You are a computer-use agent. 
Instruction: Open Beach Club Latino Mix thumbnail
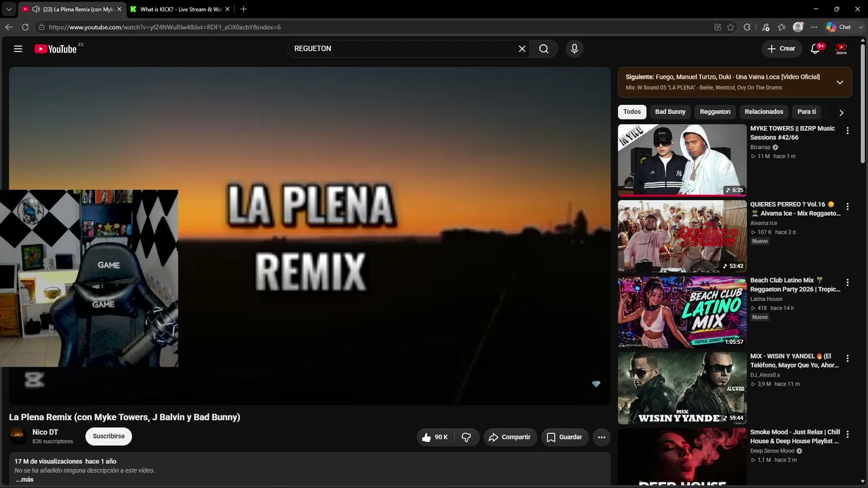tap(682, 312)
